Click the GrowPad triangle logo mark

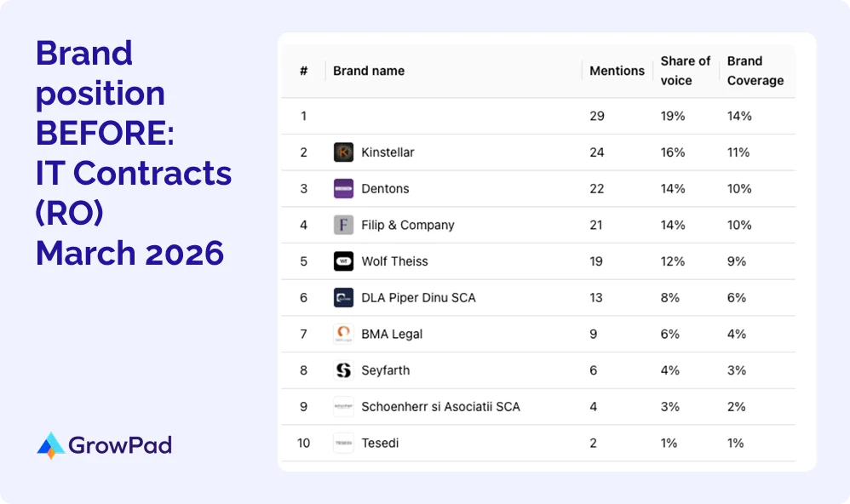[51, 445]
